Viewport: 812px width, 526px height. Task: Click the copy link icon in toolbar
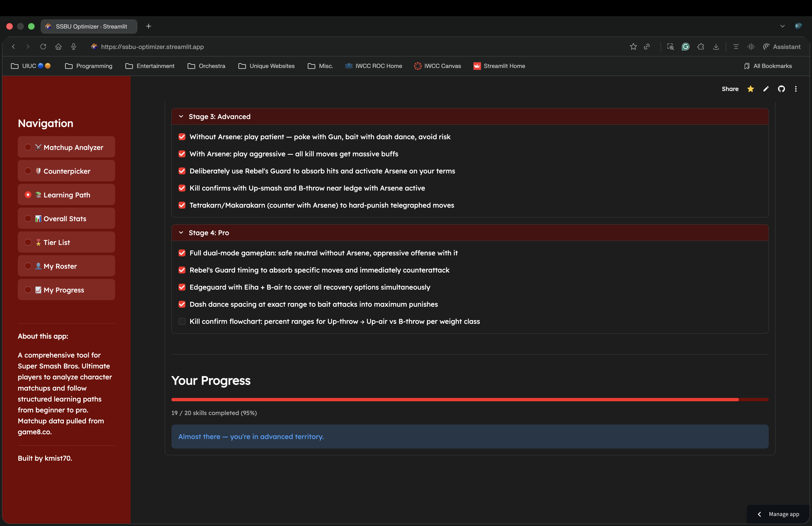coord(647,47)
